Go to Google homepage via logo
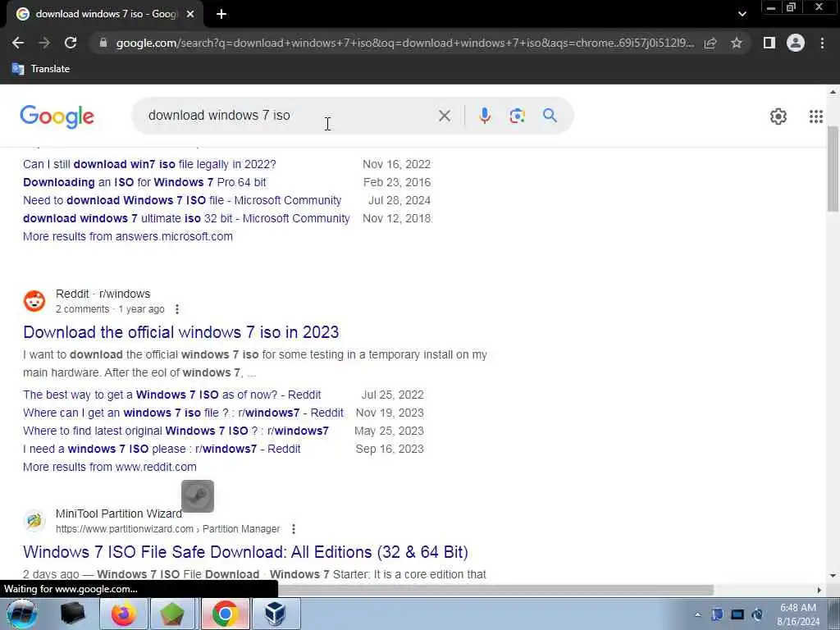The width and height of the screenshot is (840, 630). [57, 116]
